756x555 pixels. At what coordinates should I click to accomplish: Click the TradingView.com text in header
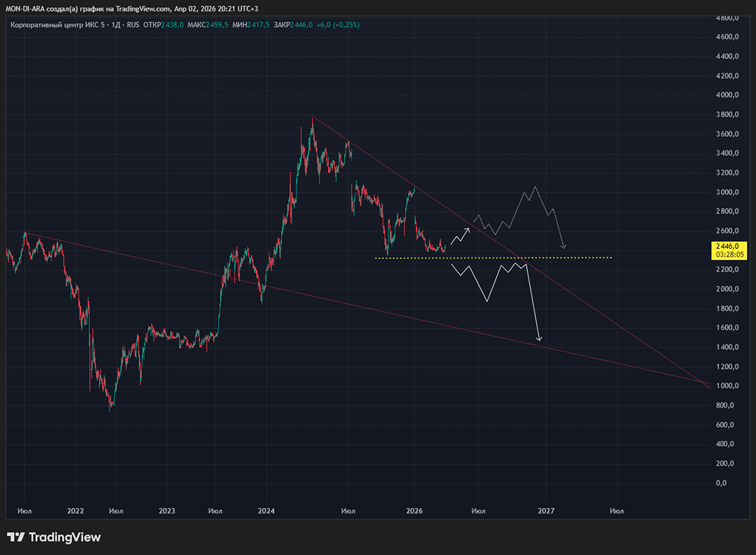pos(143,8)
